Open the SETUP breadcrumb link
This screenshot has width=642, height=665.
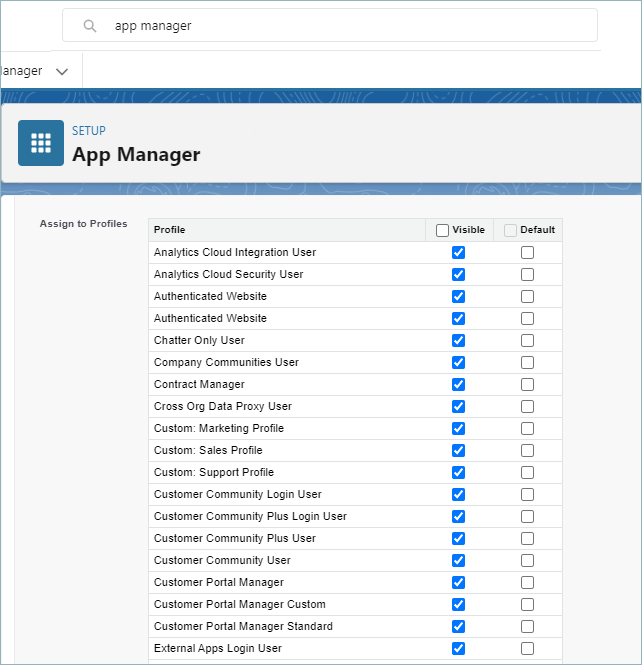[89, 131]
